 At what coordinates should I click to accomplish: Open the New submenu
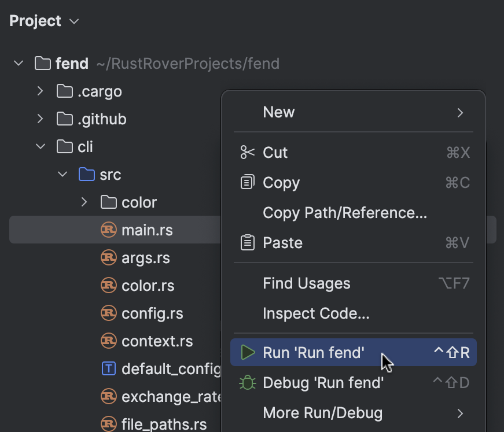click(279, 112)
